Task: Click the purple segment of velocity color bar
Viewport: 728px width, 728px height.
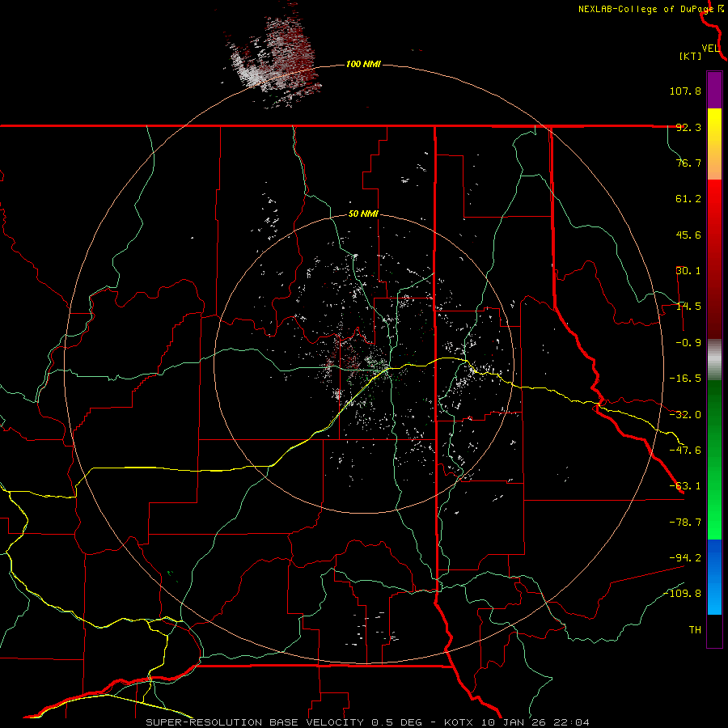Action: 714,90
